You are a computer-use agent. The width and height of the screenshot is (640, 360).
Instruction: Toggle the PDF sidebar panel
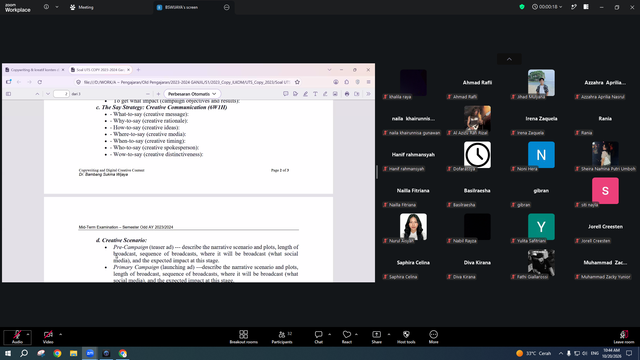coord(8,94)
